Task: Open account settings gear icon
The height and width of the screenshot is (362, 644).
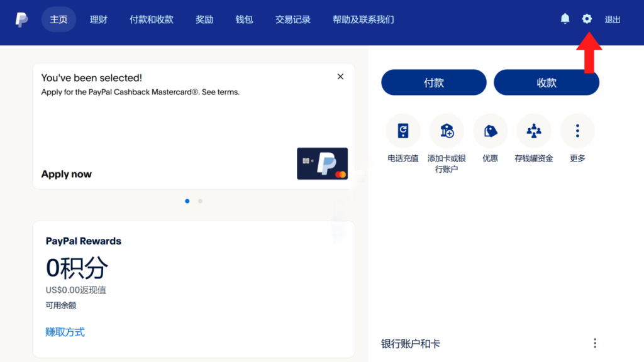Action: pyautogui.click(x=587, y=19)
